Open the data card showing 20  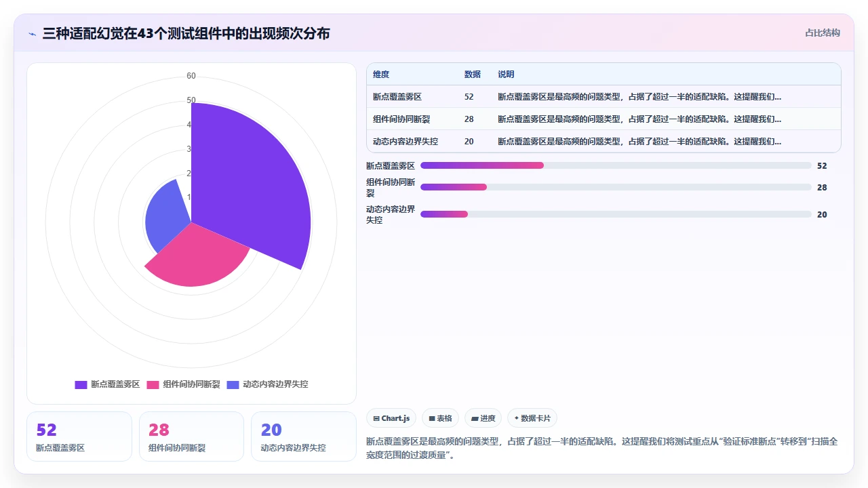[x=304, y=436]
